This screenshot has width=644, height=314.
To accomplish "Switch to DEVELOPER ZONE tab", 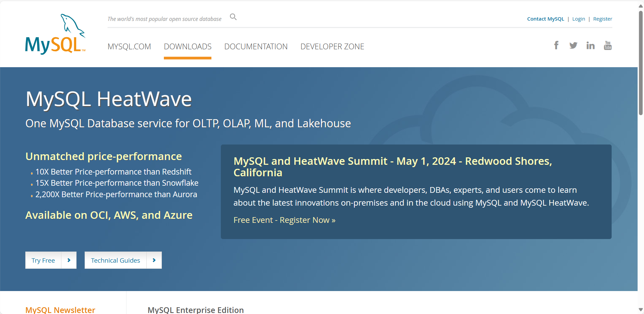I will pos(332,47).
